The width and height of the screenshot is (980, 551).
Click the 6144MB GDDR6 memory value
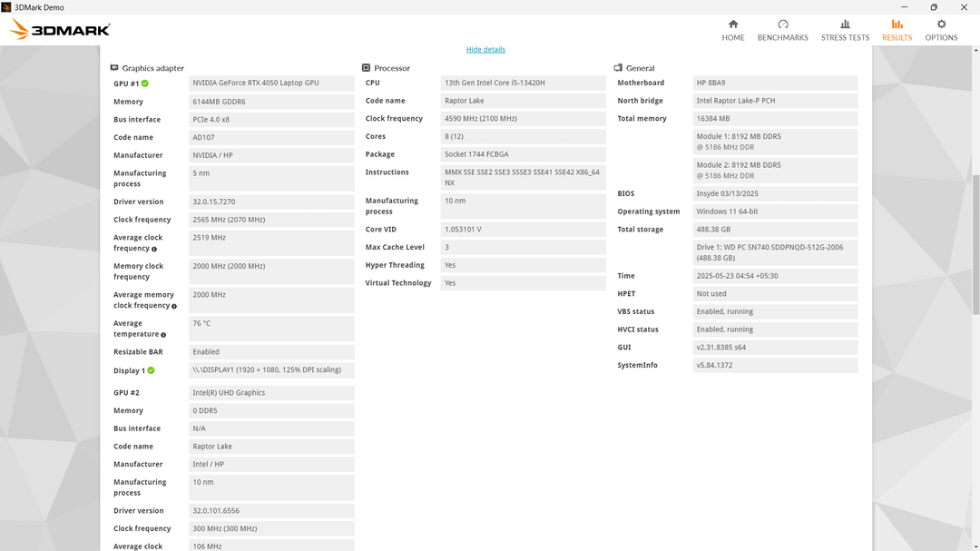click(271, 102)
